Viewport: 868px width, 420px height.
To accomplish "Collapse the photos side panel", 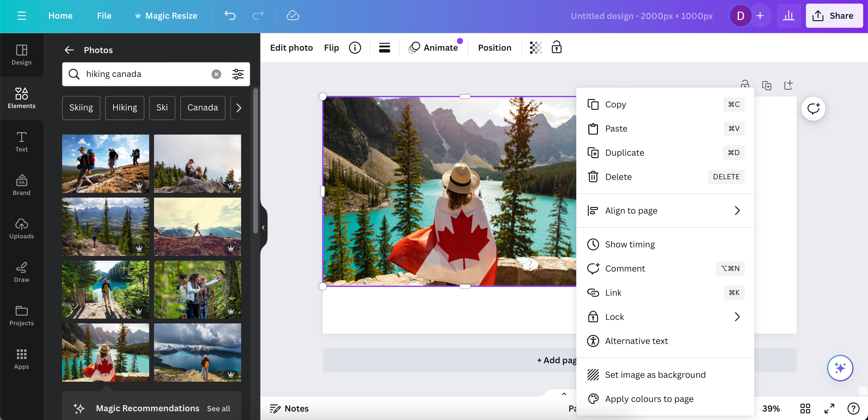I will (263, 227).
